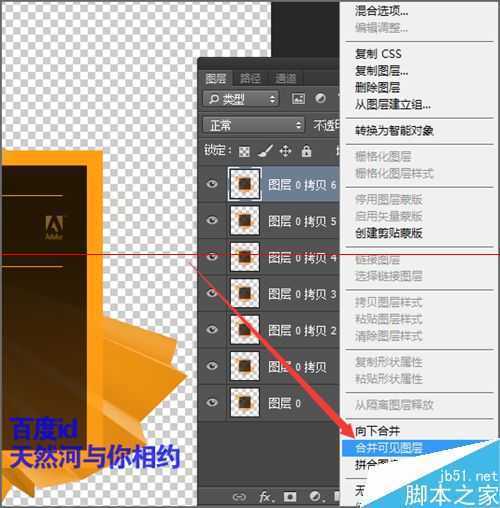
Task: Select thumbnail of 图层 0 拷贝 5
Action: [x=245, y=221]
